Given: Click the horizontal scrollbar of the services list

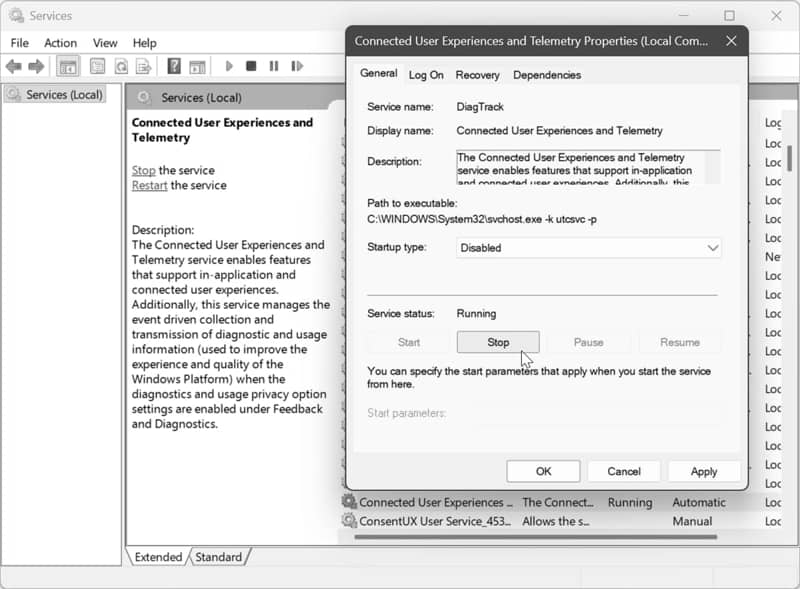Looking at the screenshot, I should coord(535,536).
